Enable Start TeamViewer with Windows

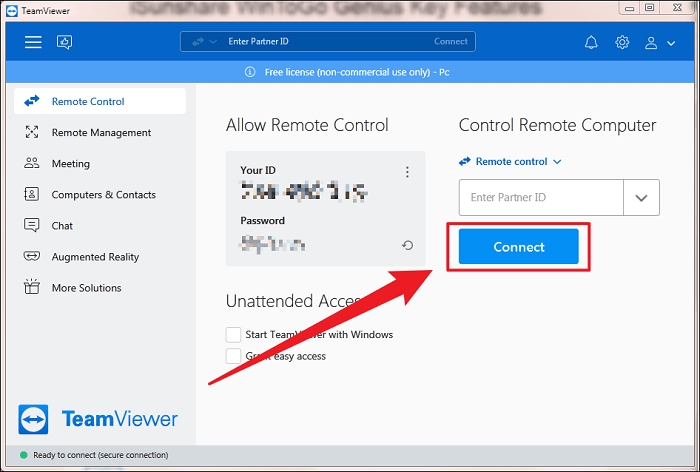[233, 334]
